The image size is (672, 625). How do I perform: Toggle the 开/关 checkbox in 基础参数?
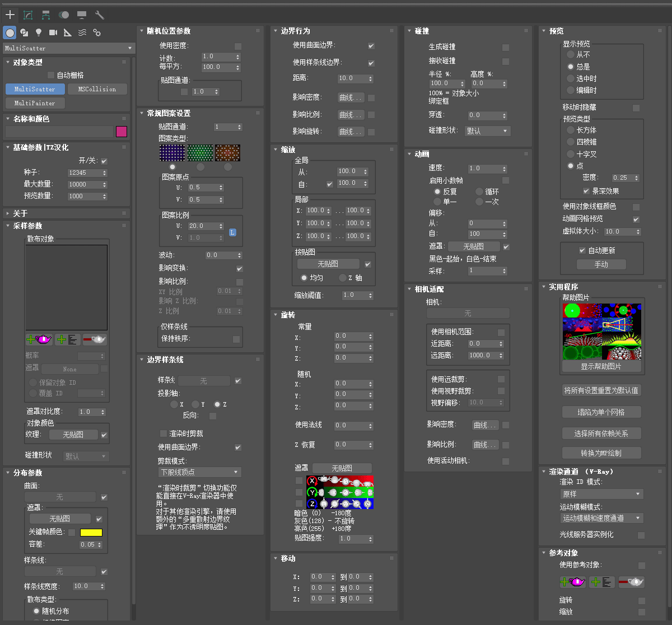[104, 161]
